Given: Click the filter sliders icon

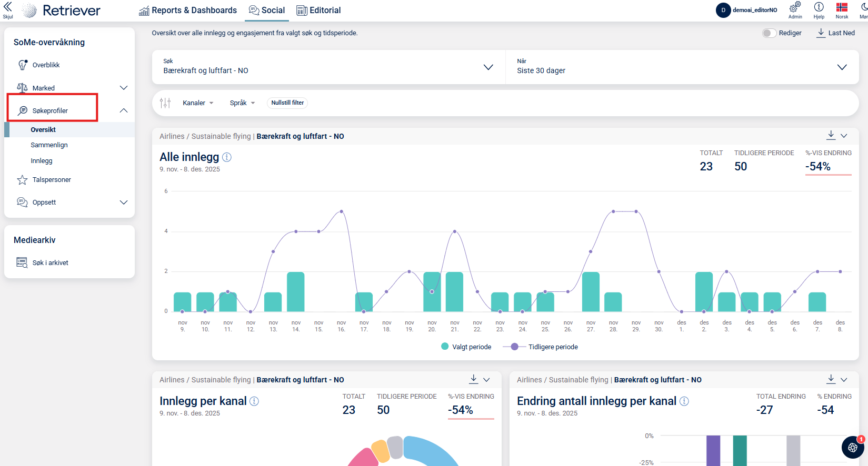Looking at the screenshot, I should (165, 103).
